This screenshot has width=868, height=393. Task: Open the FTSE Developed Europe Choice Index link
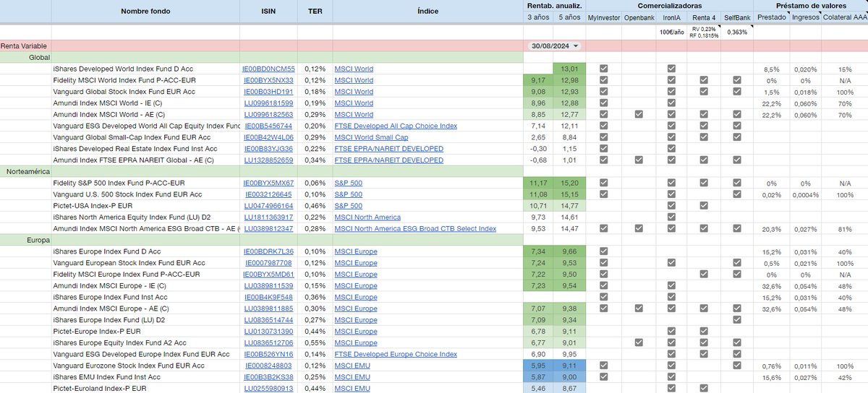tap(396, 355)
